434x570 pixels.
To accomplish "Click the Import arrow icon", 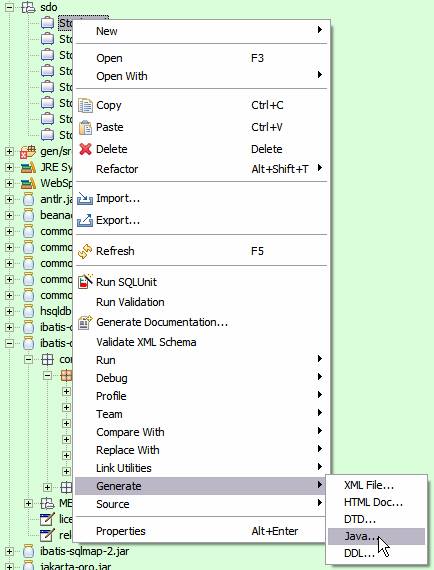I will coord(85,198).
